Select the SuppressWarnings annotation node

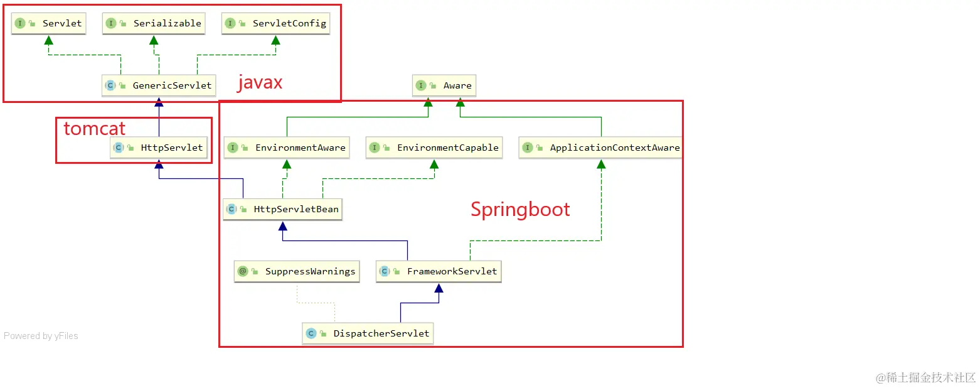(x=296, y=271)
